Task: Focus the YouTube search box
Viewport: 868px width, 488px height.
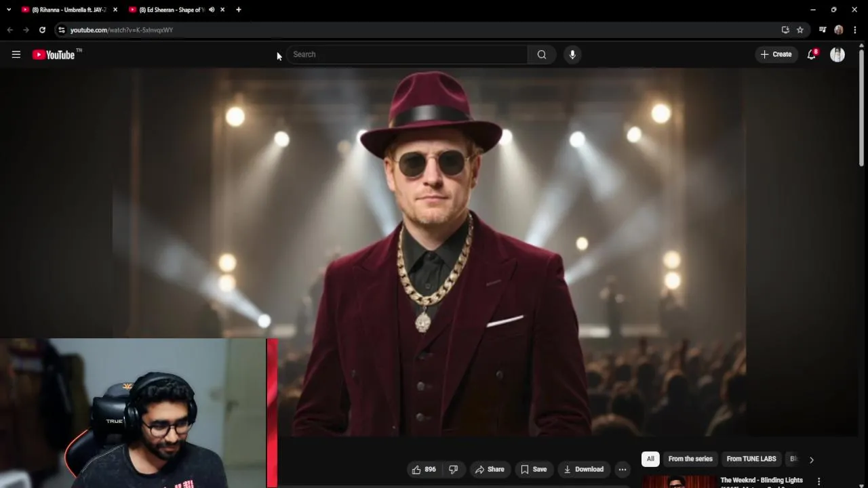Action: pyautogui.click(x=407, y=54)
